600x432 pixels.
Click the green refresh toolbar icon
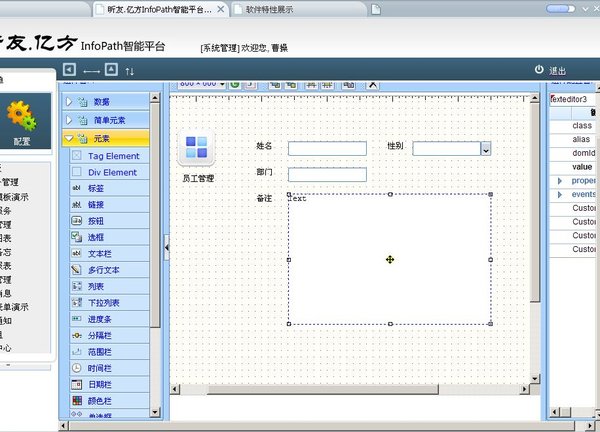coord(235,84)
